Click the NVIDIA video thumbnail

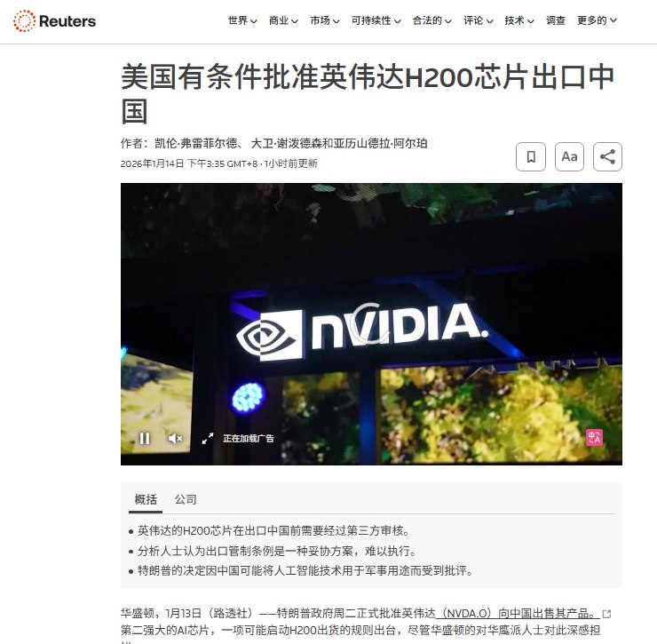click(371, 323)
